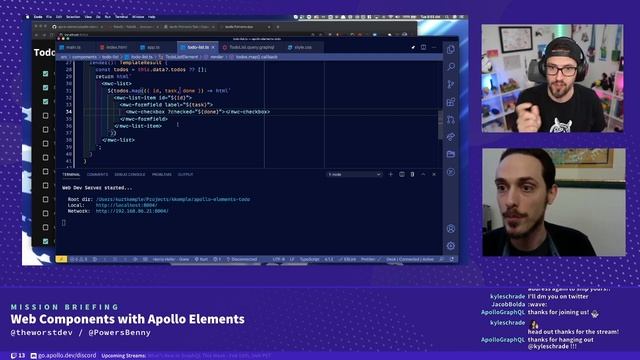Split the terminal panel
The height and width of the screenshot is (360, 640).
point(402,174)
